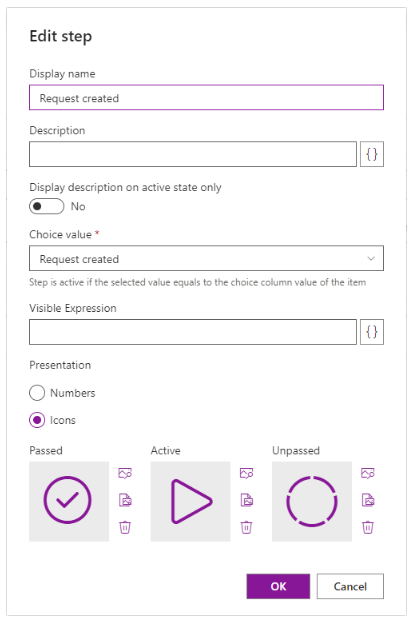Screen dimensions: 410x620
Task: Click the Cancel button
Action: coord(350,586)
